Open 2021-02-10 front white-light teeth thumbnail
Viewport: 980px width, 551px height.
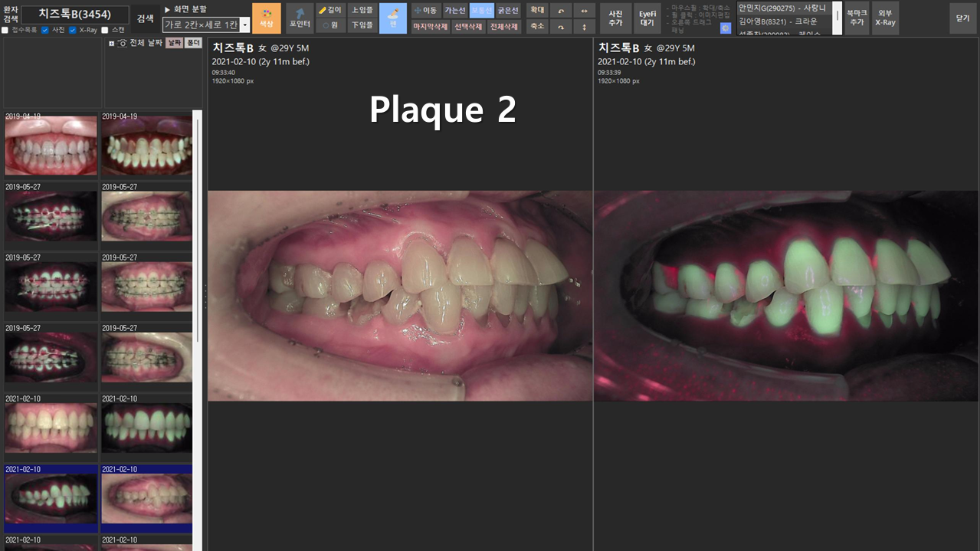click(51, 428)
